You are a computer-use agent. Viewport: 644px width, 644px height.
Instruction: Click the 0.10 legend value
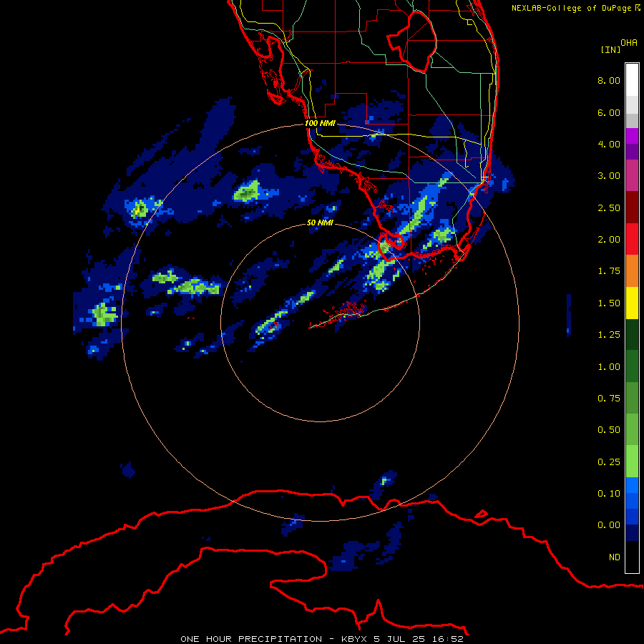[x=609, y=494]
